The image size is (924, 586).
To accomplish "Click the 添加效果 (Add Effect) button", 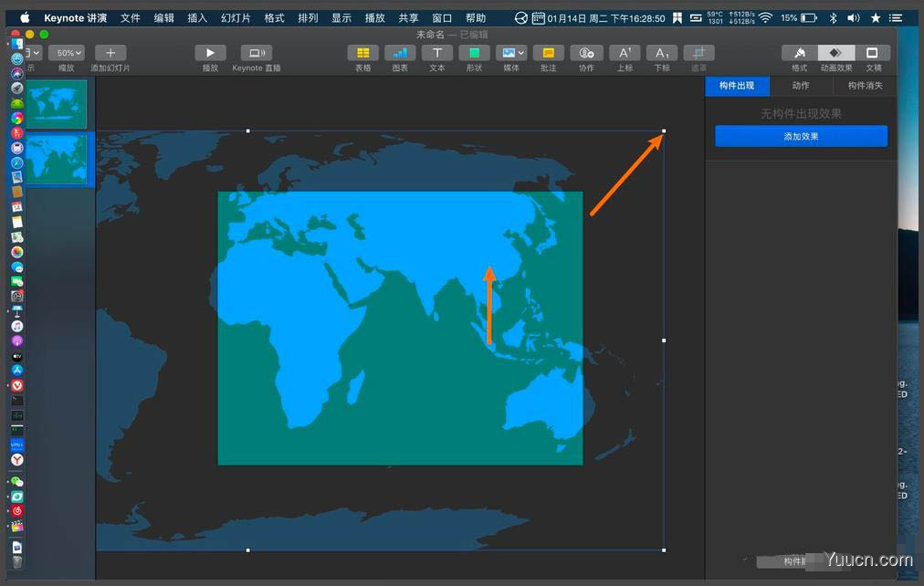I will (x=802, y=136).
